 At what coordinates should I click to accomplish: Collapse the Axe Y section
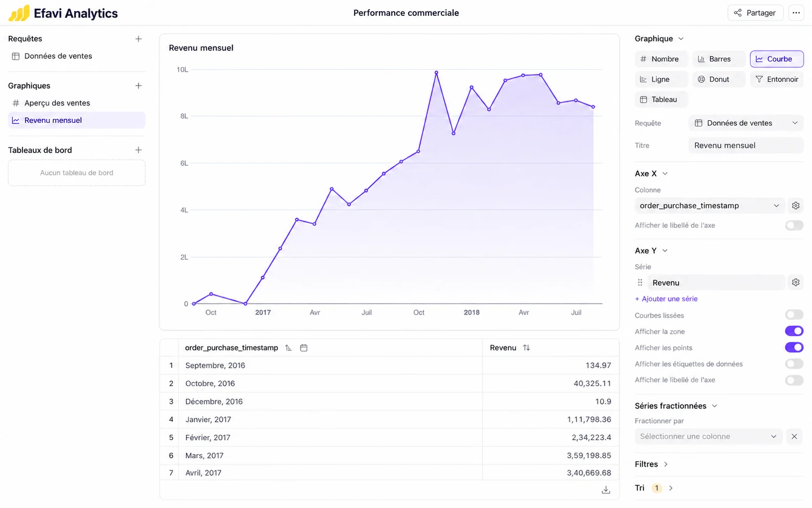[x=665, y=250]
